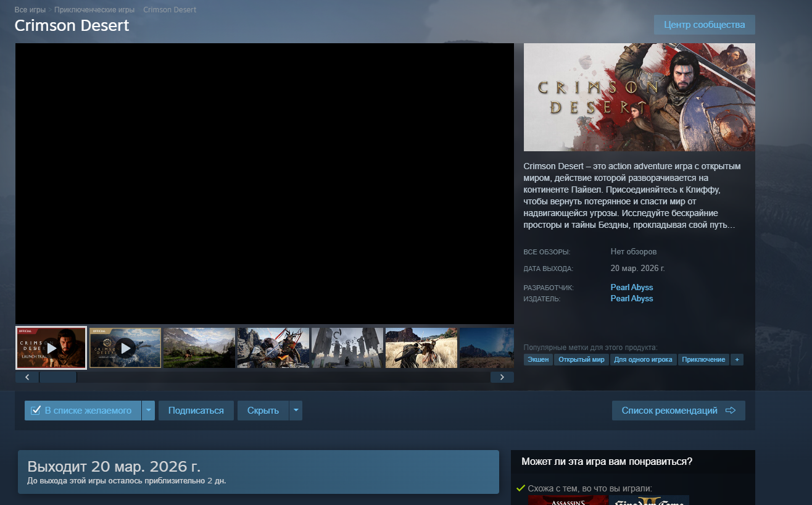Click the 'РАЗРАБОТЧИК:' label
The height and width of the screenshot is (505, 812).
coord(549,288)
